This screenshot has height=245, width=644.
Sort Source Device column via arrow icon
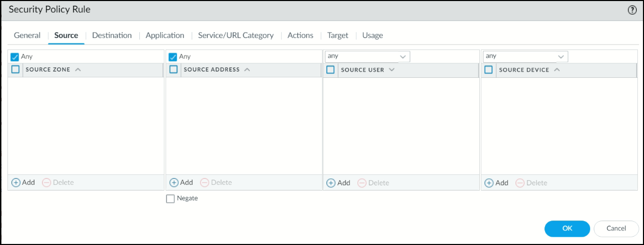pyautogui.click(x=557, y=70)
